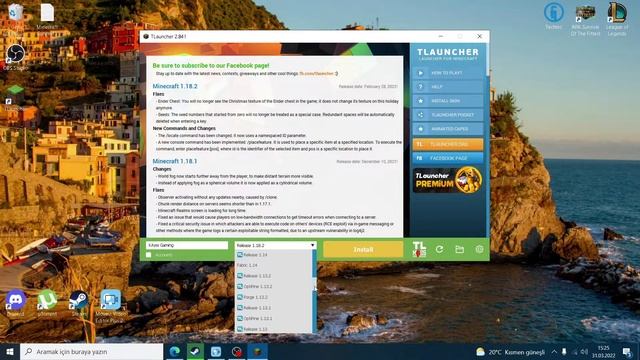Click Minecraft 1.18.2 news heading
The image size is (640, 360).
175,86
